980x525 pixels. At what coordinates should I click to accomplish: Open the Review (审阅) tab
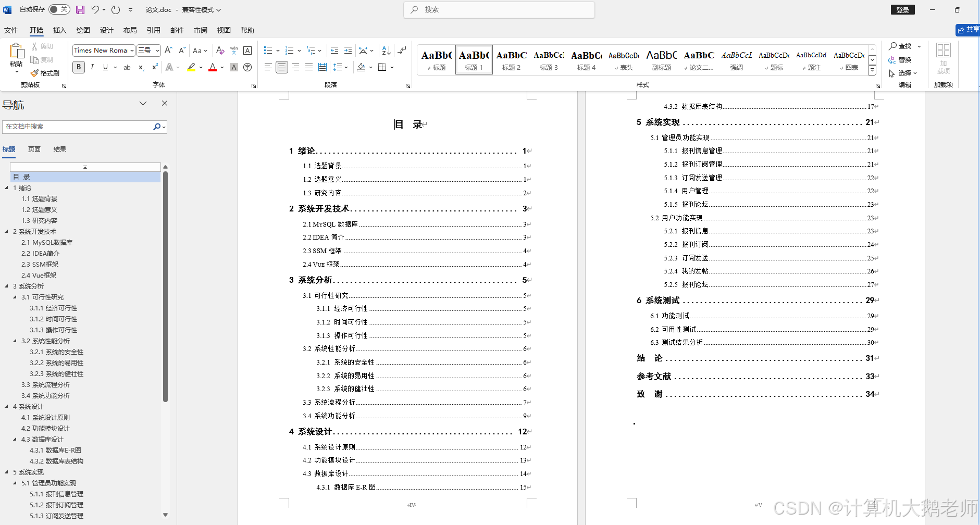coord(201,30)
